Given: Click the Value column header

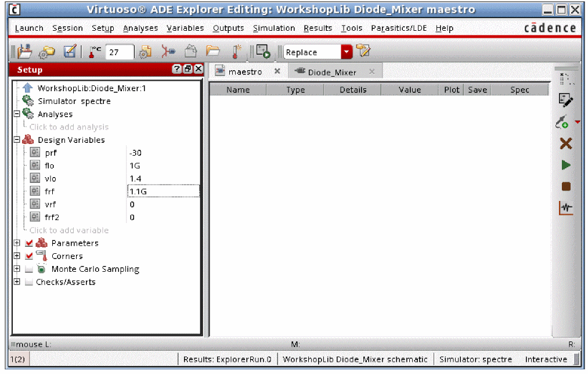Looking at the screenshot, I should point(409,89).
